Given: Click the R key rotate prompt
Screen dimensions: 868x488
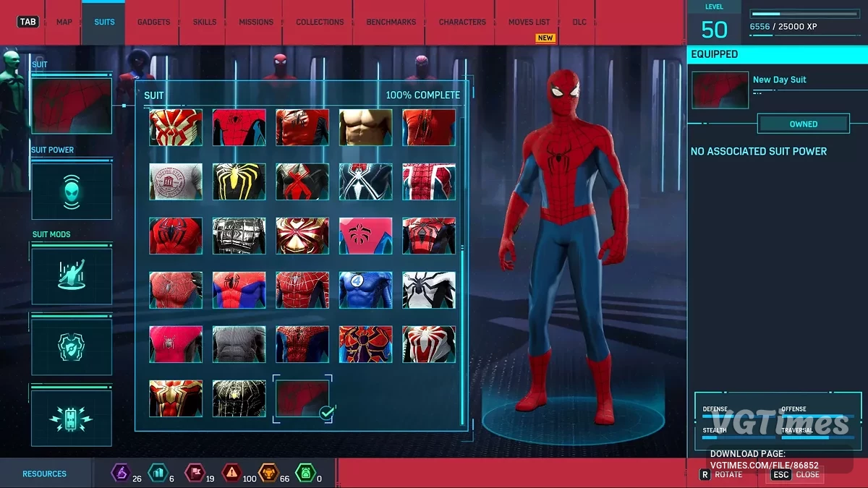Looking at the screenshot, I should click(705, 475).
